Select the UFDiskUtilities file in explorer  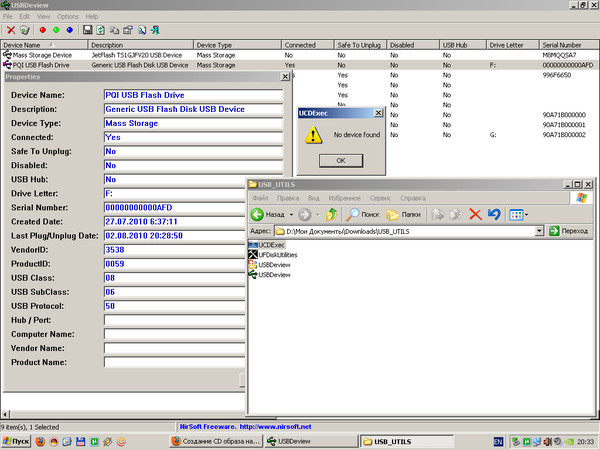[x=273, y=255]
